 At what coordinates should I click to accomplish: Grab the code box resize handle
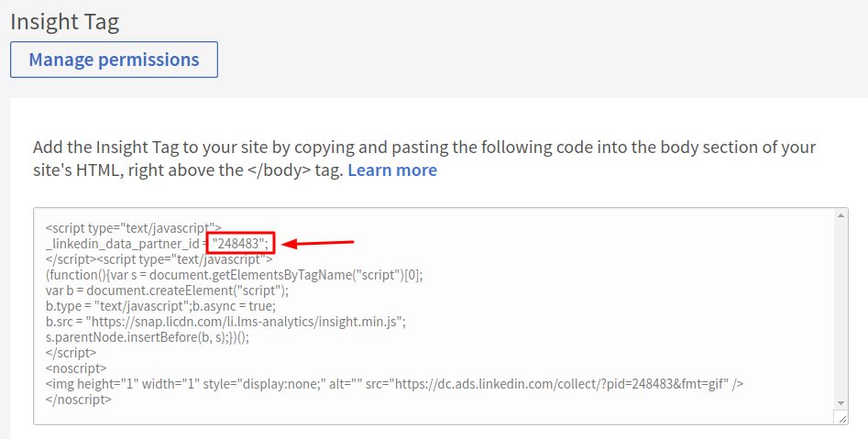tap(841, 419)
